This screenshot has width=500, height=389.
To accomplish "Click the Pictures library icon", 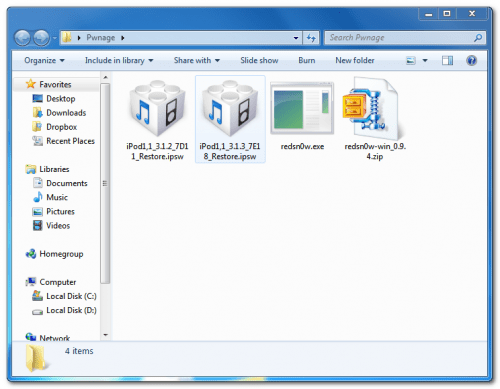I will [38, 211].
